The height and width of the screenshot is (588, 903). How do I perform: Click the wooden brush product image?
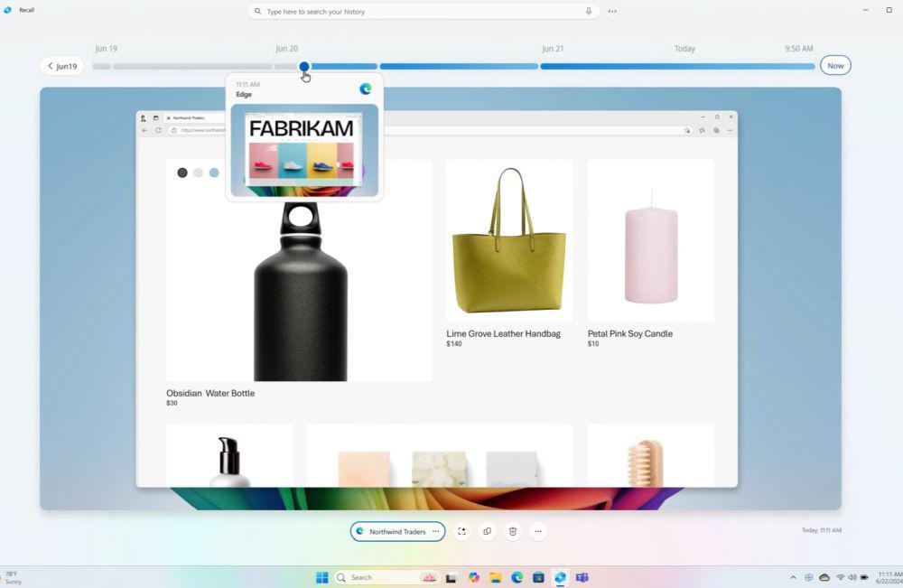tap(651, 455)
